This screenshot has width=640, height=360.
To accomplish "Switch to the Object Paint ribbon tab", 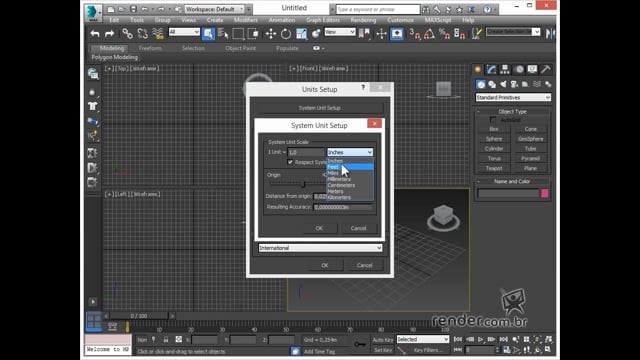I will 240,48.
